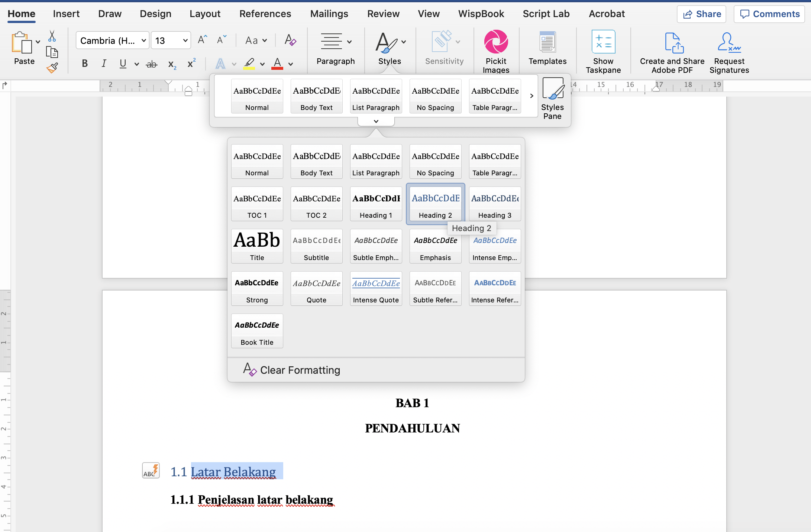Toggle Underline formatting button
This screenshot has height=532, width=811.
123,64
